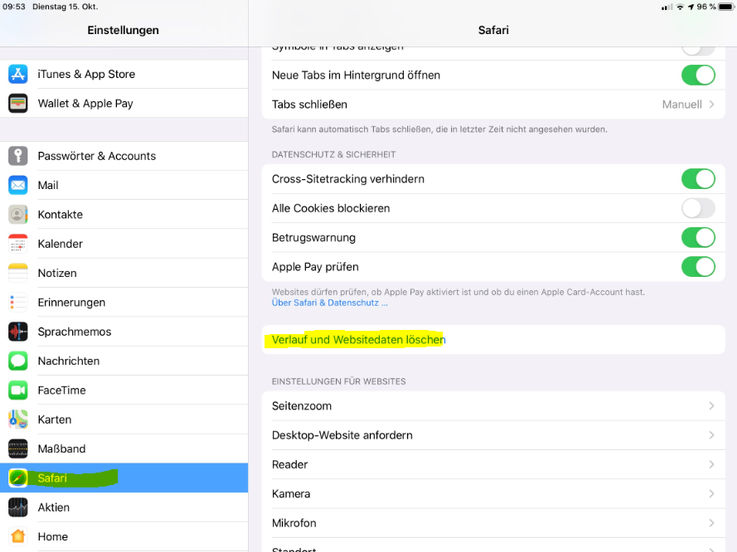
Task: Tap the iTunes & App Store icon
Action: (x=18, y=74)
